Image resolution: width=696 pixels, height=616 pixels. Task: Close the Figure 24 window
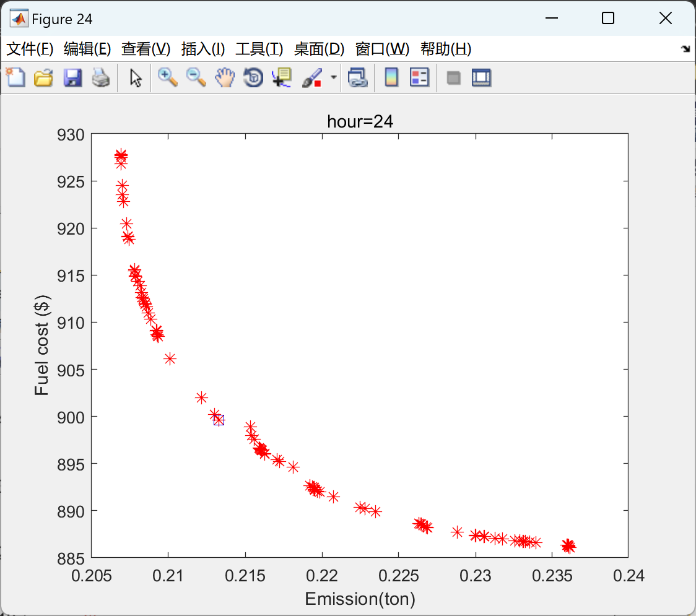tap(666, 18)
